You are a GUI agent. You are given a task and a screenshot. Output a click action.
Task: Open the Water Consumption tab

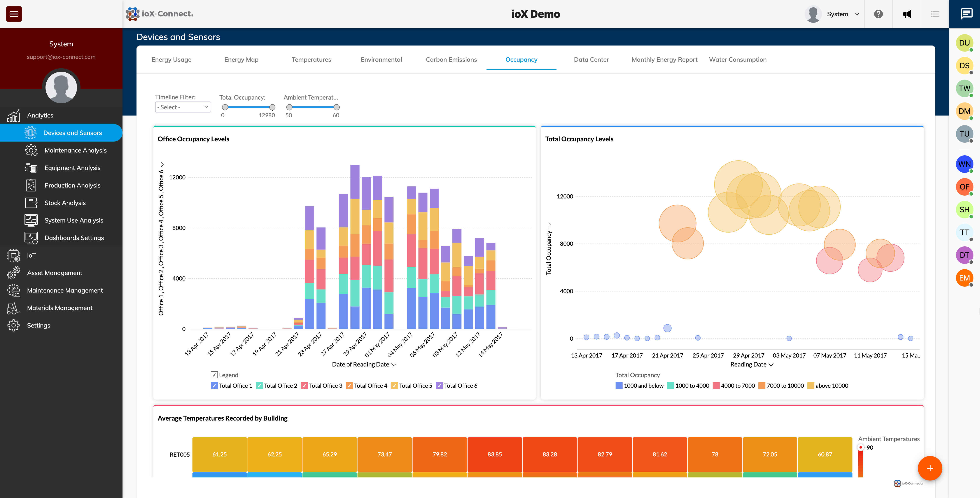point(738,59)
